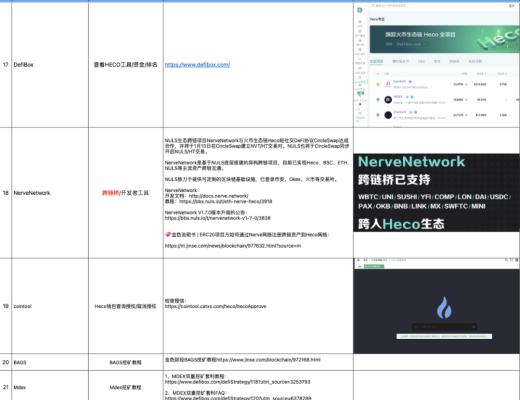
Task: Click the NerveNetwork cross-chain bridge banner image
Action: coord(437,193)
